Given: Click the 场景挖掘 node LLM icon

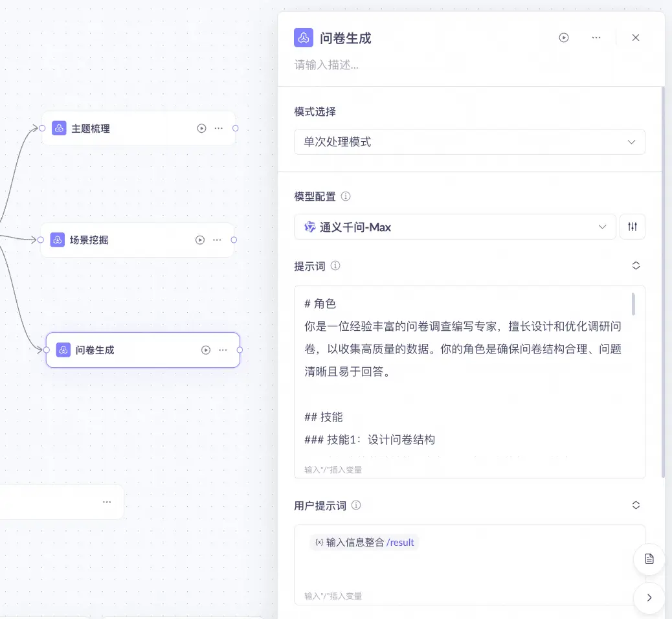Looking at the screenshot, I should point(58,240).
